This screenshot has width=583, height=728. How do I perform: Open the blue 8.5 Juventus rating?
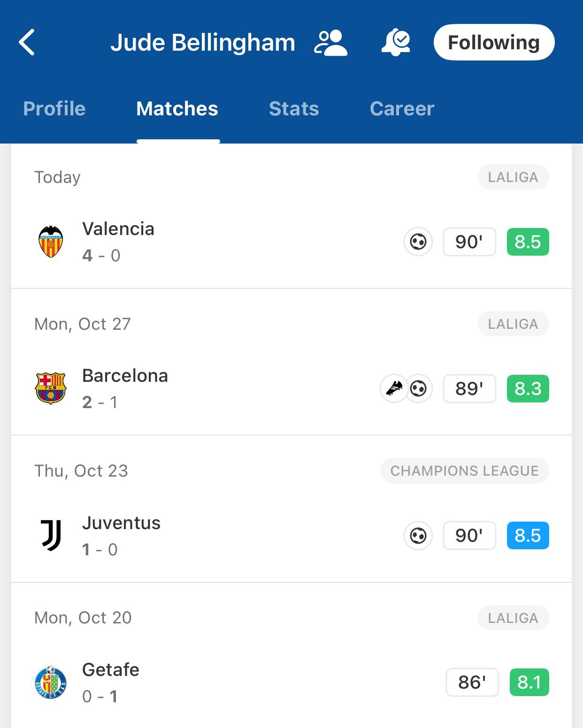point(528,536)
